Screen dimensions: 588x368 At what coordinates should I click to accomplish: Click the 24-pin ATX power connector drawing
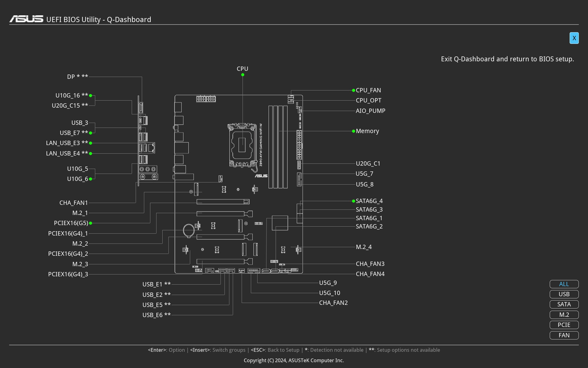click(x=299, y=145)
